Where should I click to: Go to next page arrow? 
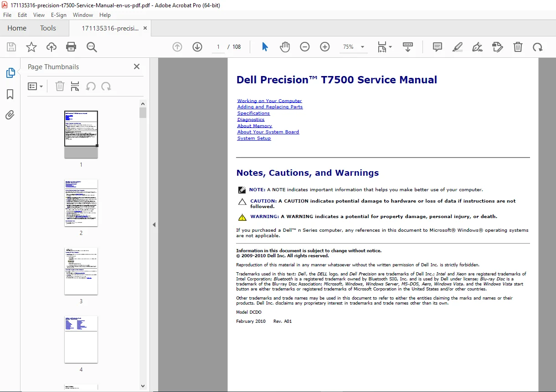(197, 47)
